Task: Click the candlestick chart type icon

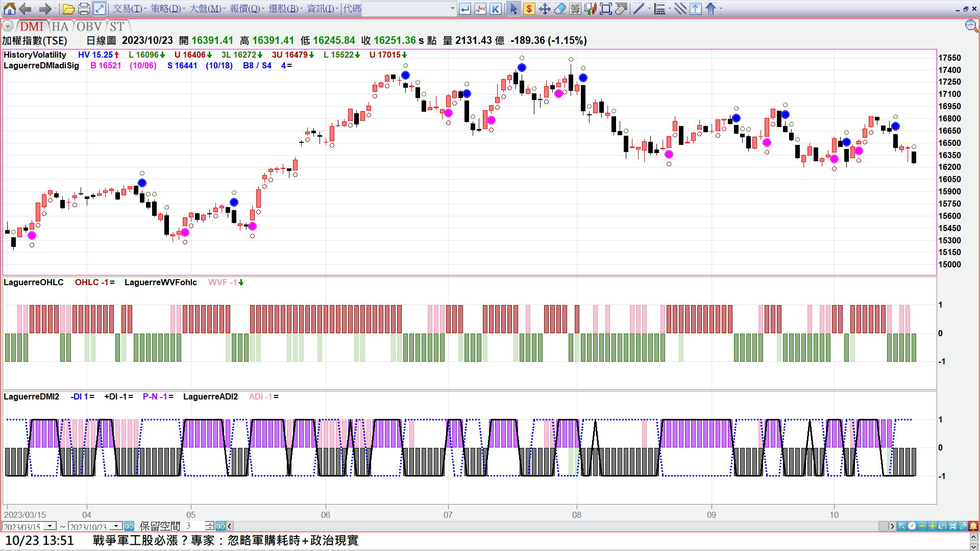Action: (591, 9)
